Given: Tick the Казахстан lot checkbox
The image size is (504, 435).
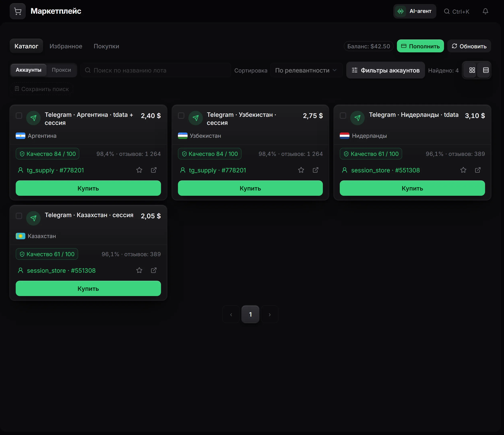Looking at the screenshot, I should [x=19, y=216].
